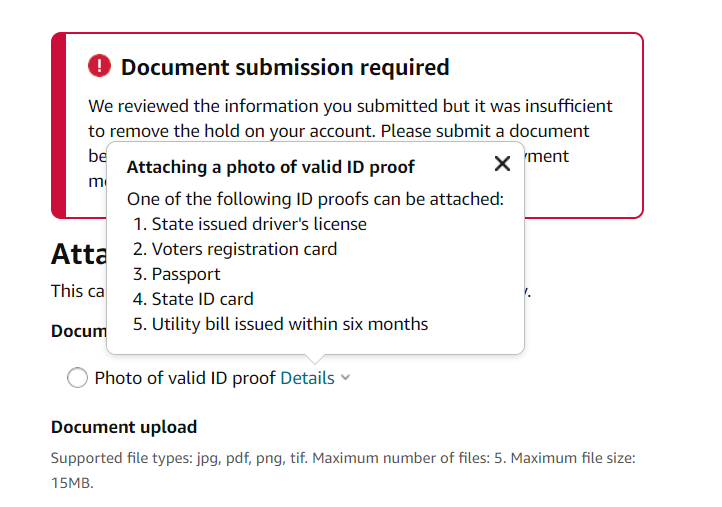722x507 pixels.
Task: Click the Photo of valid ID proof label
Action: (x=185, y=378)
